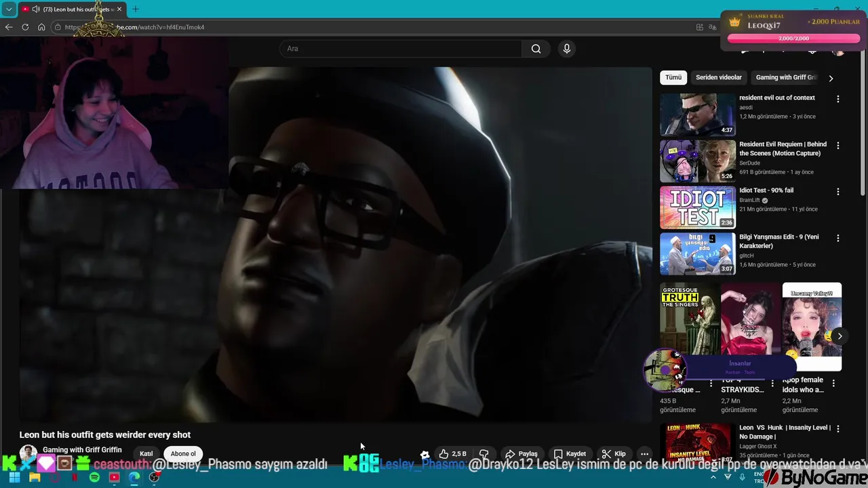This screenshot has width=868, height=488.
Task: Open options for Bilgi Yarışması Edit video
Action: [837, 238]
